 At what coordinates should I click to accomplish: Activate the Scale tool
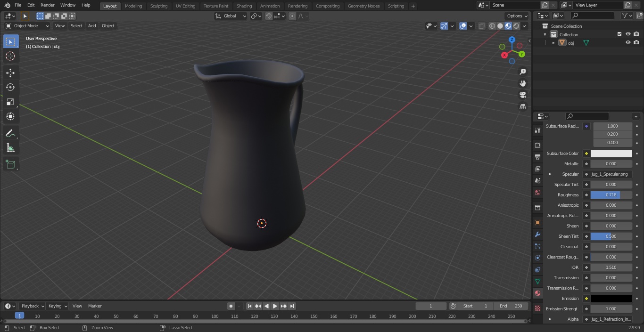click(x=10, y=102)
